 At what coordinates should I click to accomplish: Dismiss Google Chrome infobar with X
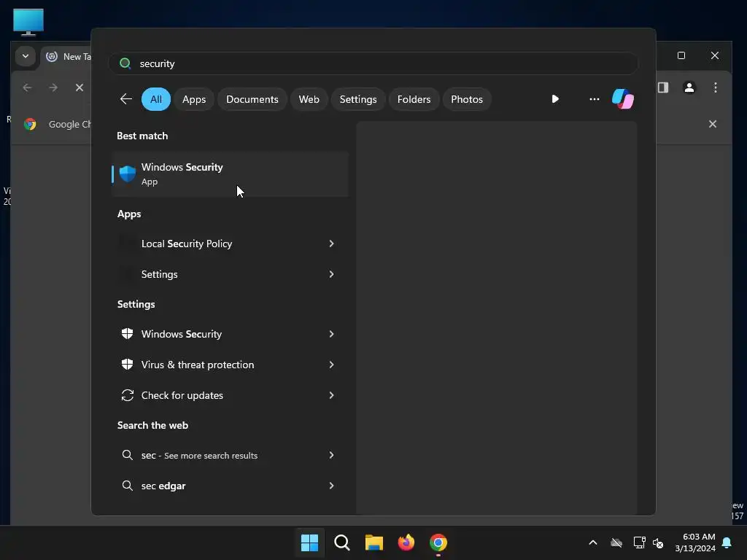tap(713, 124)
